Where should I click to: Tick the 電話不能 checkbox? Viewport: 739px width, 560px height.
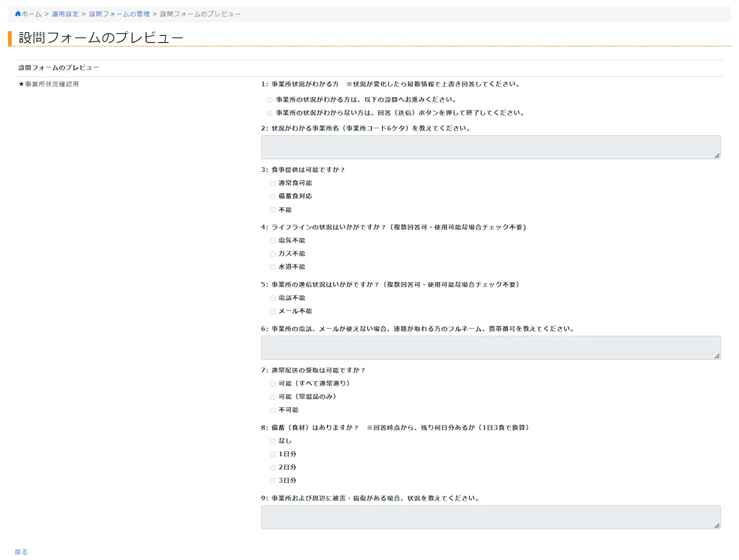point(272,299)
